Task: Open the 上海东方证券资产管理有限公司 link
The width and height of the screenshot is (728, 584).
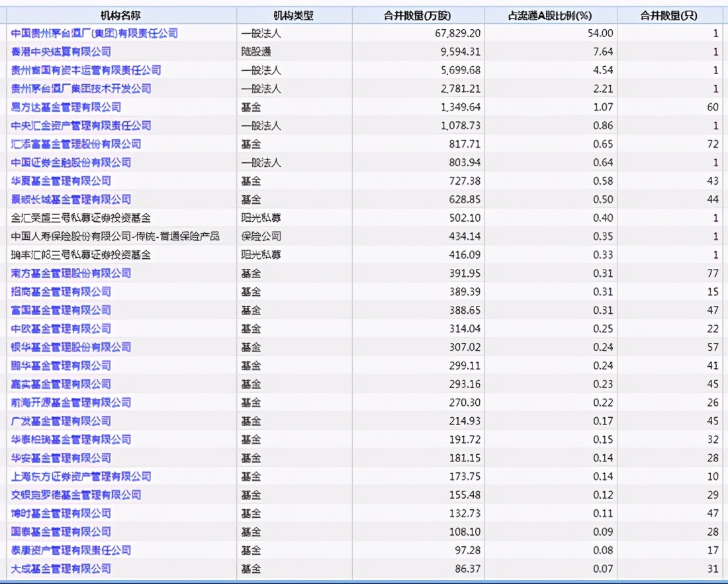Action: [x=81, y=477]
